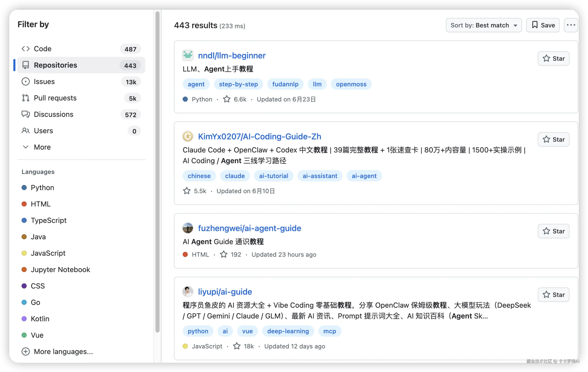This screenshot has width=588, height=372.
Task: Click the vue topic tag
Action: (247, 331)
